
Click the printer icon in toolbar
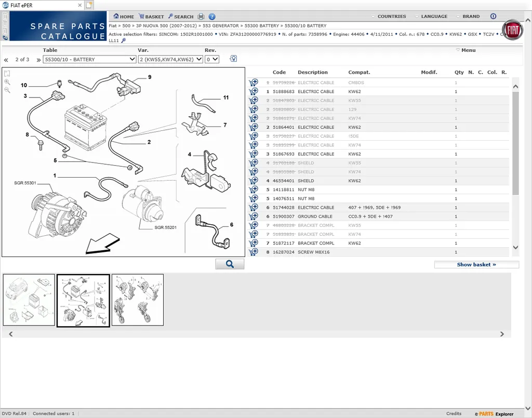[x=201, y=16]
